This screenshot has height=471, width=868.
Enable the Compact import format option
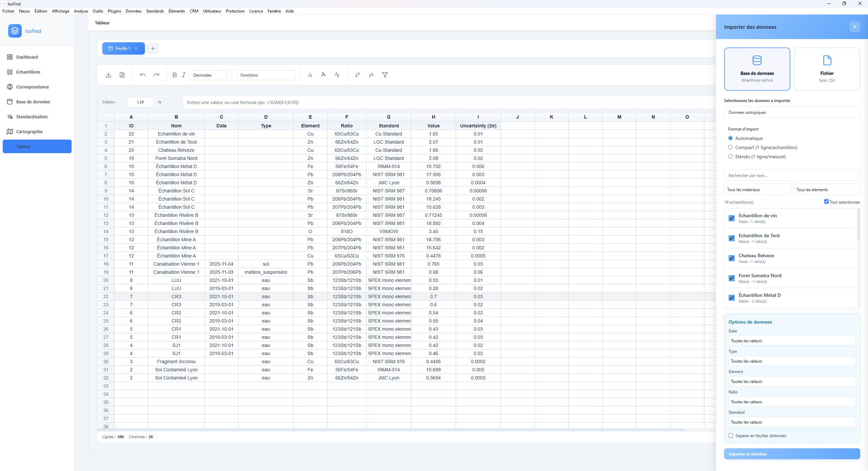(x=730, y=147)
